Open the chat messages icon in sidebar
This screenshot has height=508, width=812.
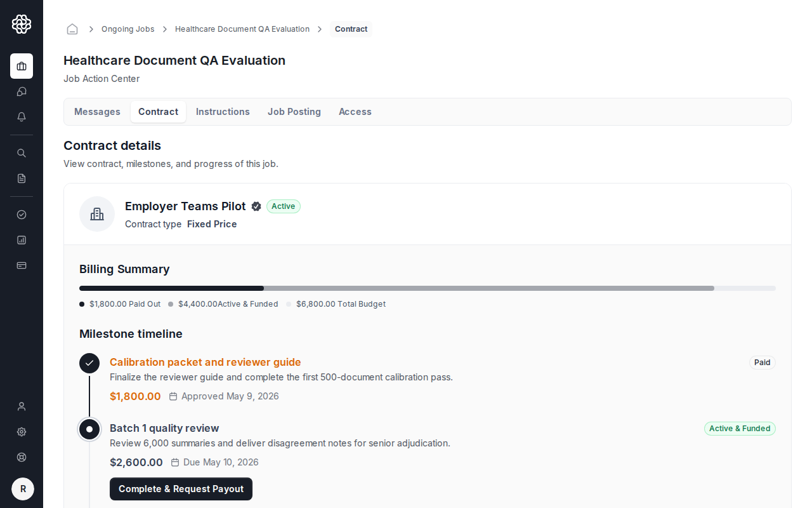point(22,91)
